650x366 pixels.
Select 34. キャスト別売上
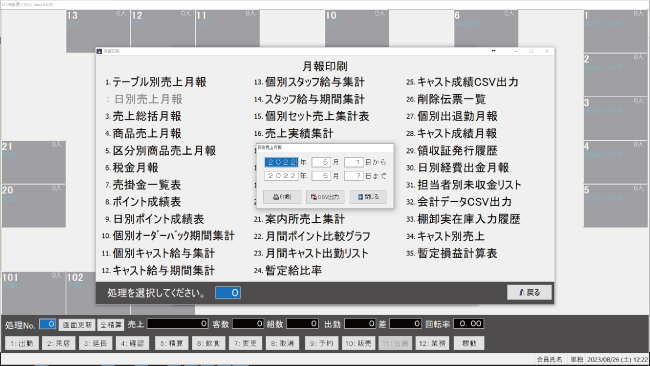point(446,236)
